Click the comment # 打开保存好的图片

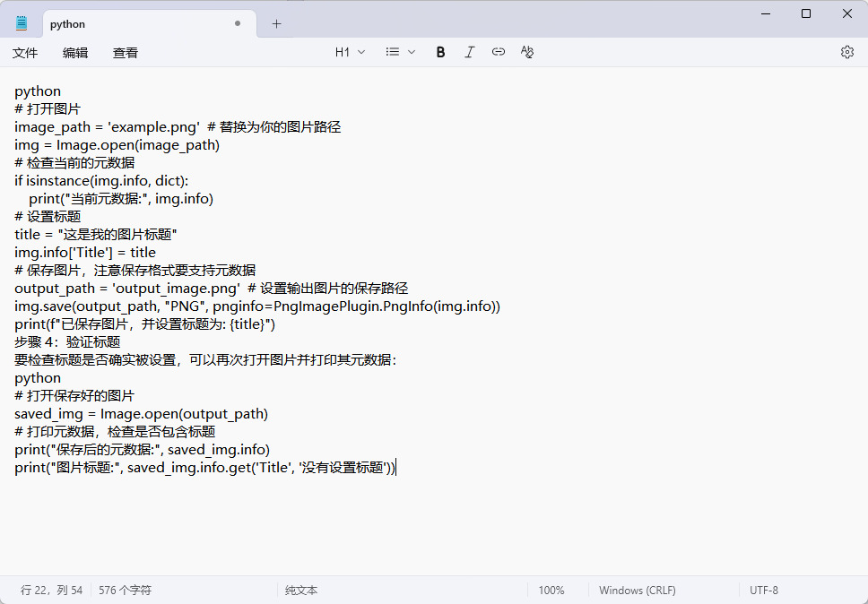(x=74, y=395)
